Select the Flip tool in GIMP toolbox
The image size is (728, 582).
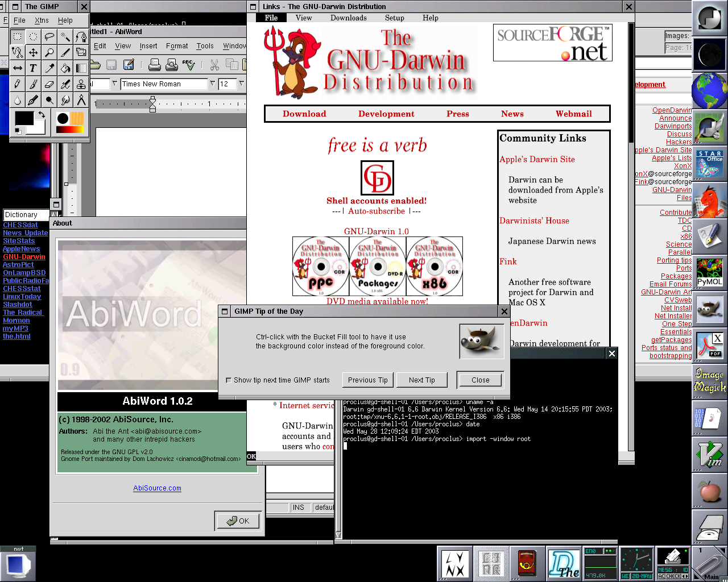point(18,69)
